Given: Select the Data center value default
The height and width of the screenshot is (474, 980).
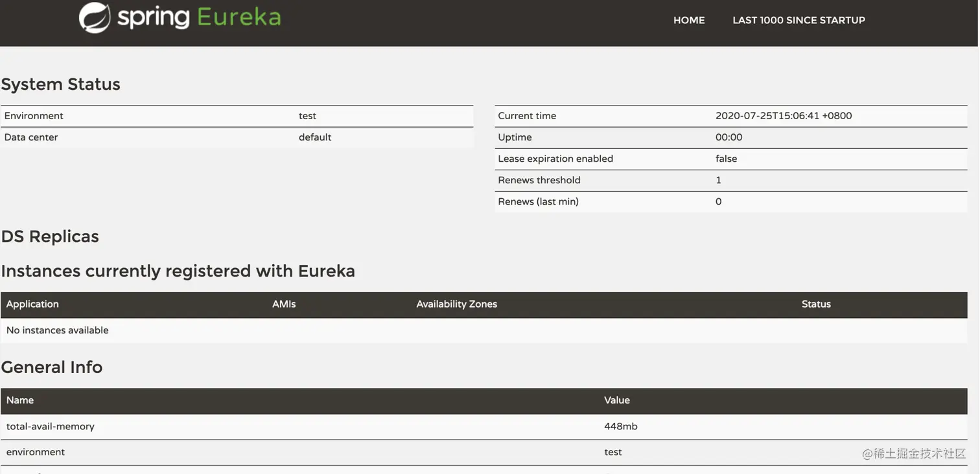Looking at the screenshot, I should (x=315, y=137).
